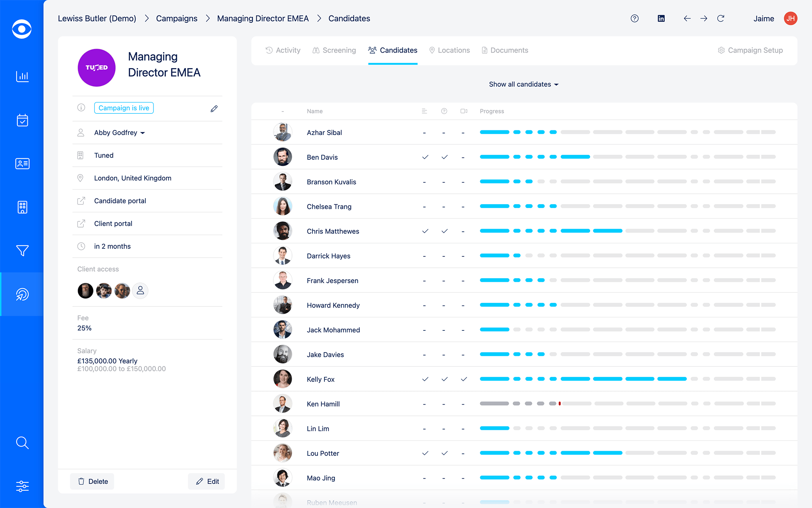
Task: Click the Delete campaign button
Action: (92, 481)
